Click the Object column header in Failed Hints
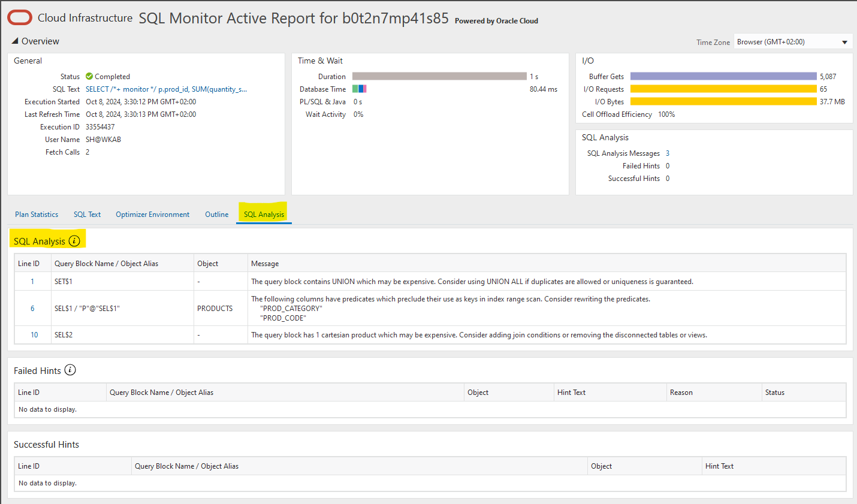857x504 pixels. (x=478, y=392)
